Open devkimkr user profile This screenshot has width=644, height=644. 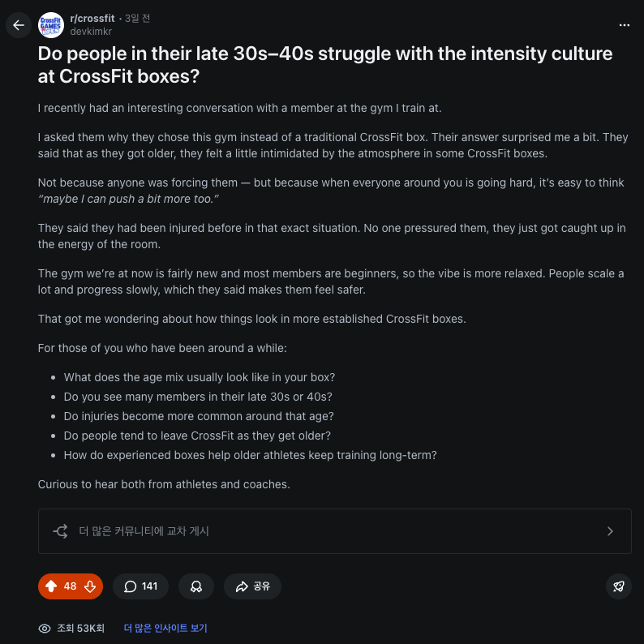click(x=91, y=32)
